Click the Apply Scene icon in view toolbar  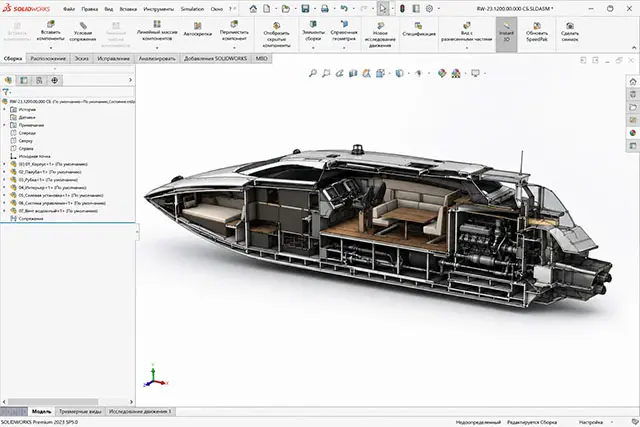pos(456,73)
